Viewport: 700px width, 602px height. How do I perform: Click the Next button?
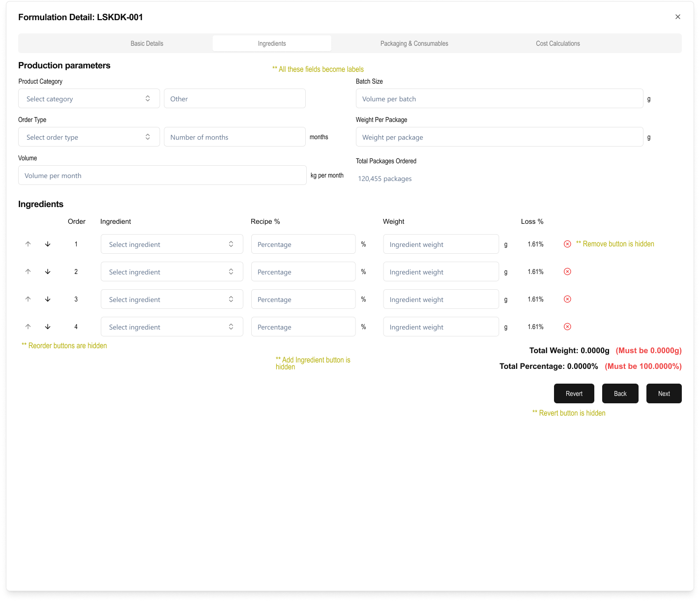click(664, 393)
